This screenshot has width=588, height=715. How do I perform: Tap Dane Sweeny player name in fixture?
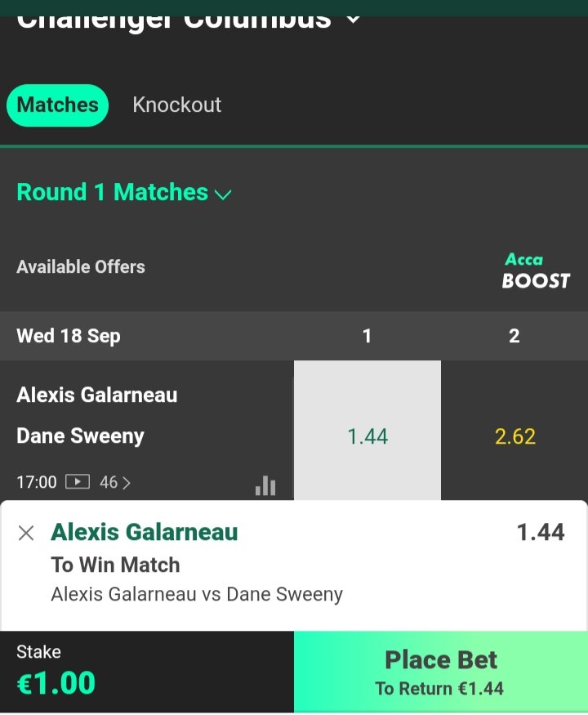click(x=80, y=436)
